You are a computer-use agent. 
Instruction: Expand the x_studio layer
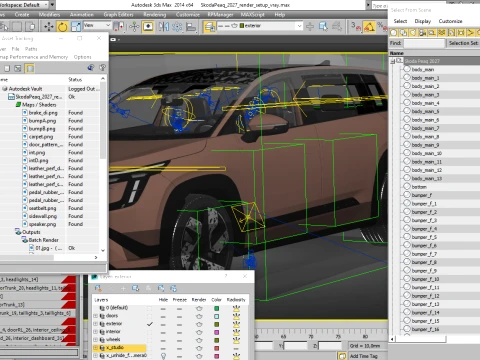pyautogui.click(x=95, y=348)
